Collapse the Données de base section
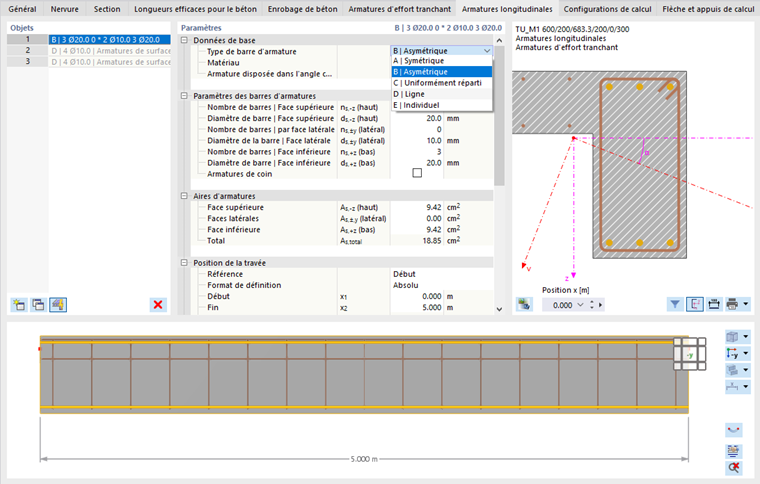The image size is (760, 484). pyautogui.click(x=184, y=40)
